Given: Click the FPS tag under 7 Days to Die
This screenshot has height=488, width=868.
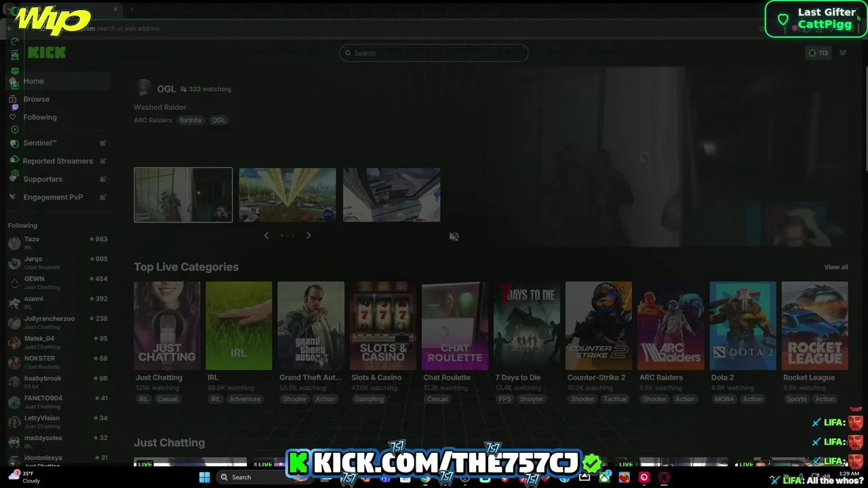Looking at the screenshot, I should coord(505,399).
